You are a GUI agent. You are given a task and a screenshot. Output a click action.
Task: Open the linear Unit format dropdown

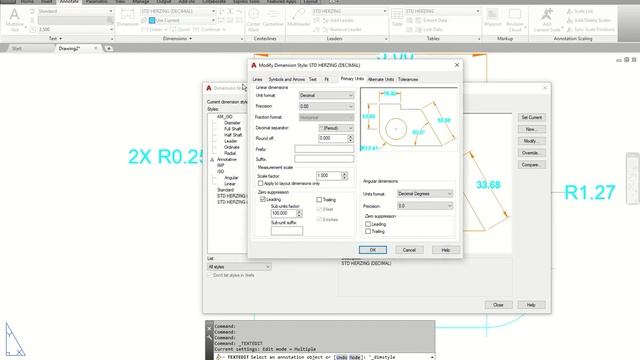click(x=326, y=95)
